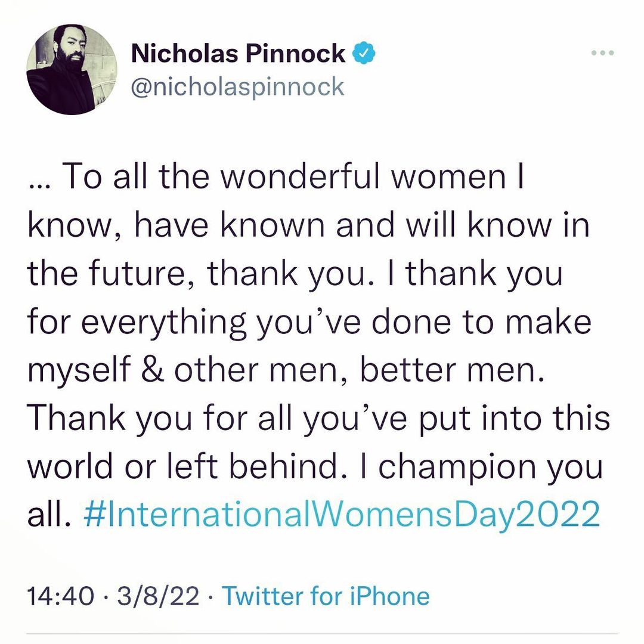
Task: Click "the future" in the tweet text
Action: click(x=113, y=274)
